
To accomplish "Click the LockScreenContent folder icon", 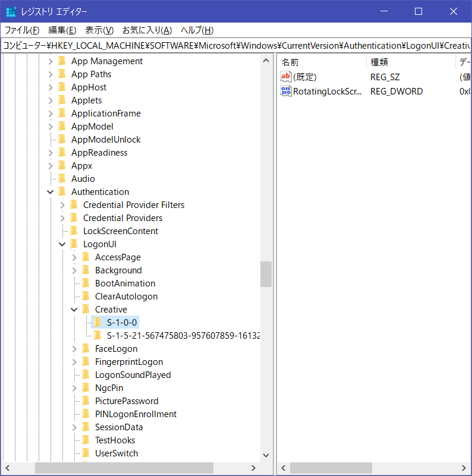I will pyautogui.click(x=74, y=231).
